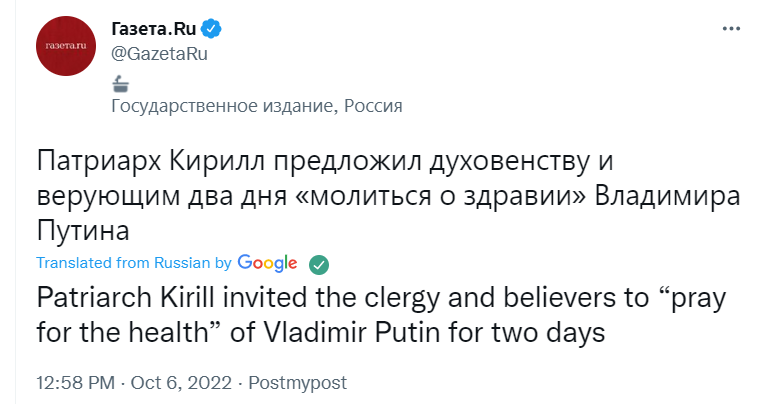
Task: Click the green checkmark beside Google logo
Action: (x=319, y=265)
